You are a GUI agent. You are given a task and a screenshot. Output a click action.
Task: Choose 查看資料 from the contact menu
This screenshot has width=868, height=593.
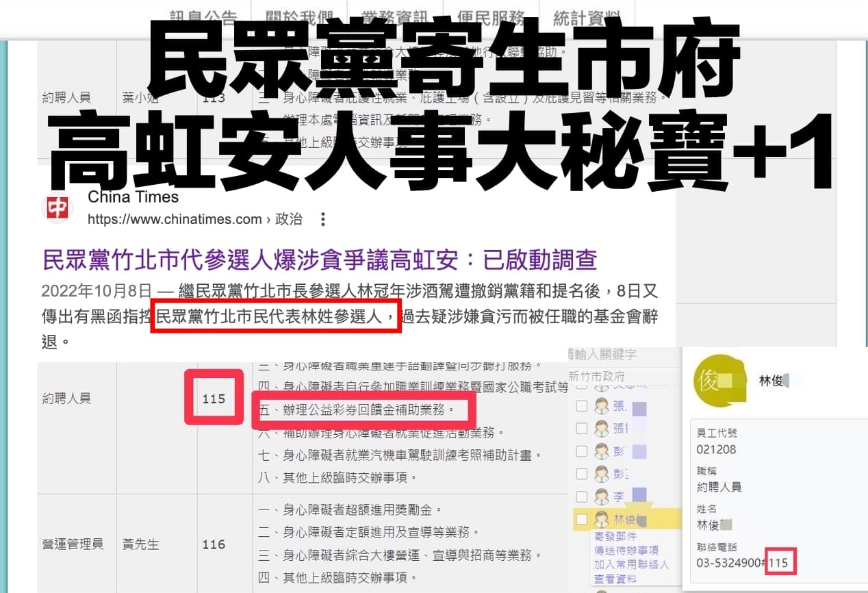(x=615, y=579)
